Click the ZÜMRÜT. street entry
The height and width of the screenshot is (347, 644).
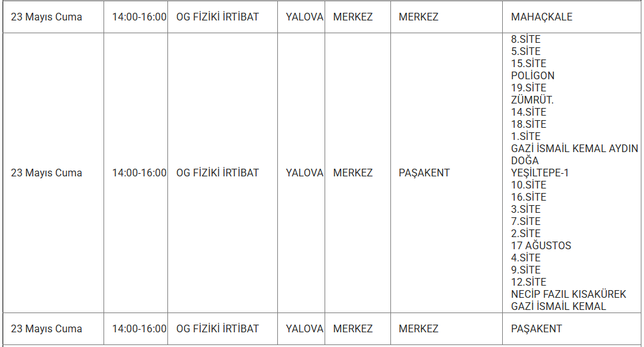[532, 100]
